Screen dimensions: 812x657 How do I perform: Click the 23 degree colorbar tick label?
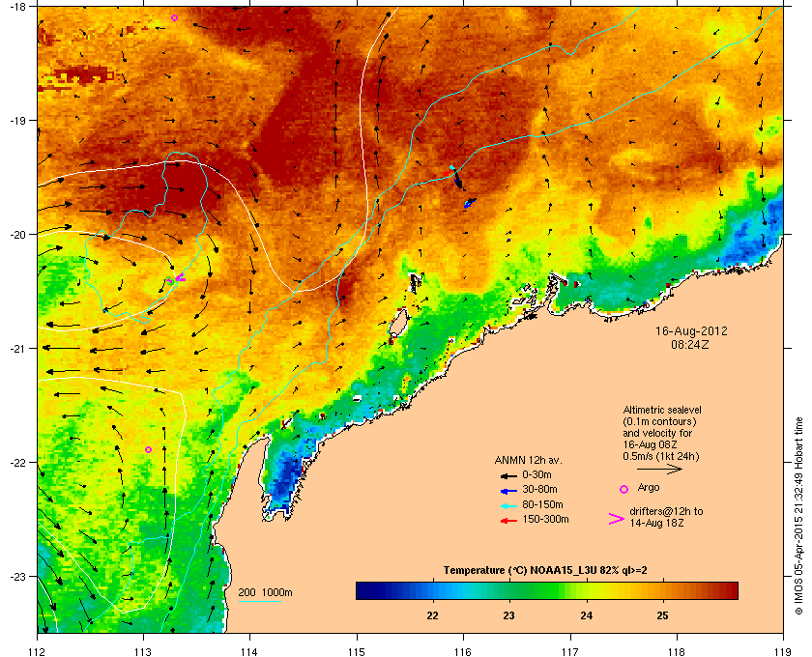point(509,615)
